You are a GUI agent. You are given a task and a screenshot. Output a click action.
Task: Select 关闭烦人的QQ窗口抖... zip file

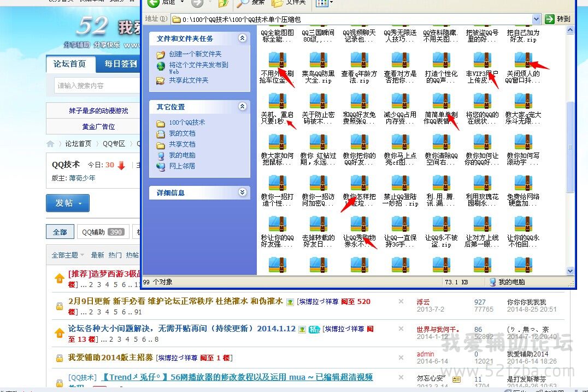(523, 68)
